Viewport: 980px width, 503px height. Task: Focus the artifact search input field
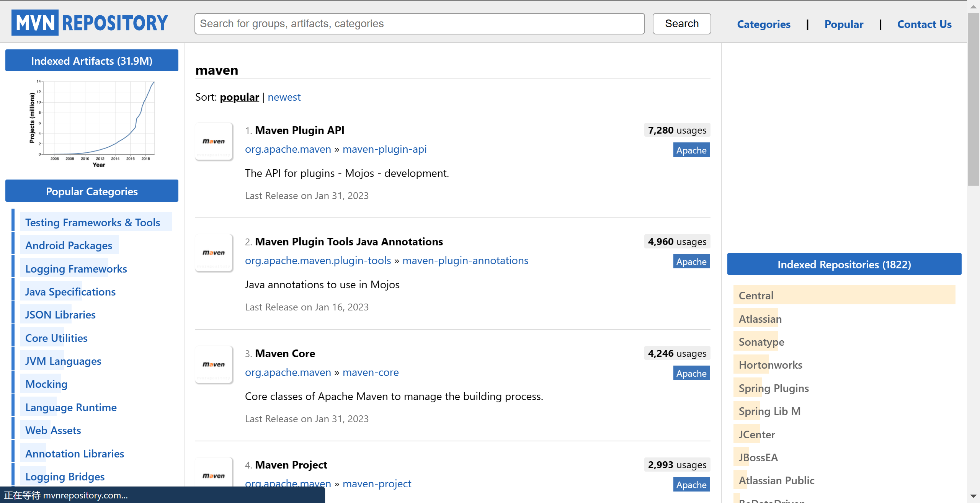coord(420,24)
